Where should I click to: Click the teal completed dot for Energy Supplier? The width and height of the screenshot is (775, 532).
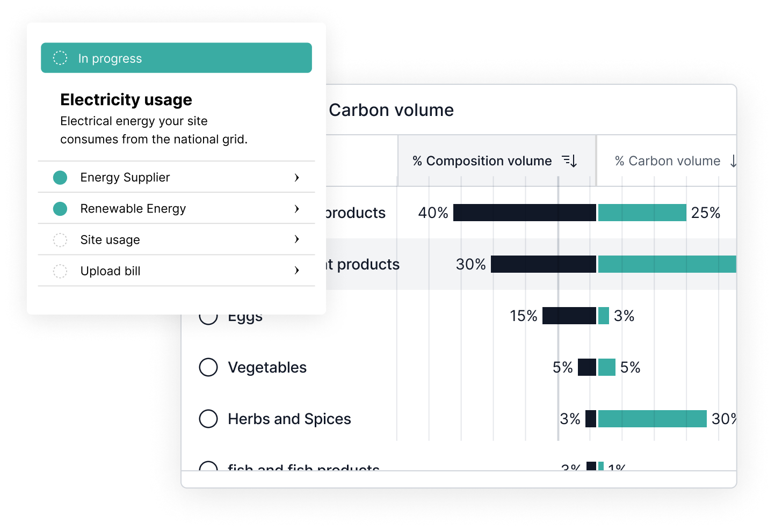pyautogui.click(x=60, y=178)
